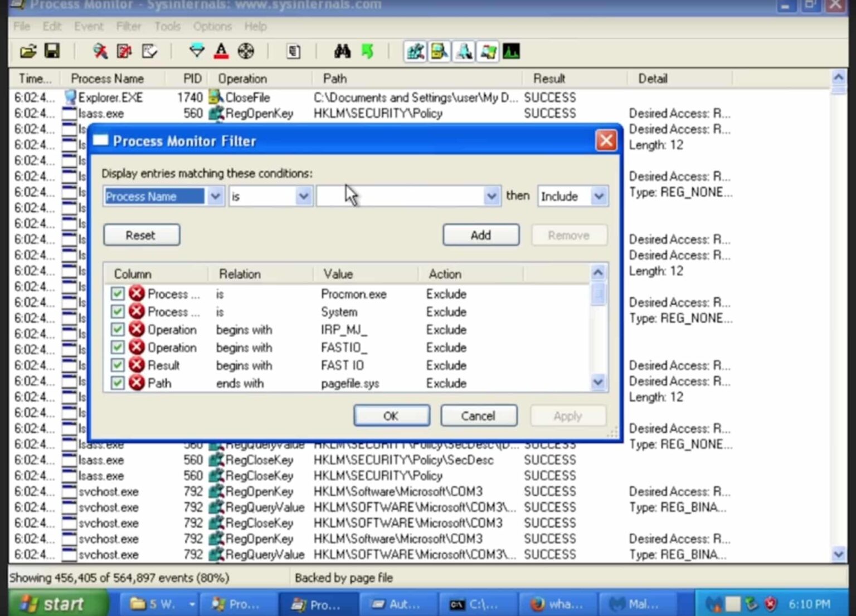
Task: Uncheck the IRP_MJ_ operation filter rule
Action: (118, 329)
